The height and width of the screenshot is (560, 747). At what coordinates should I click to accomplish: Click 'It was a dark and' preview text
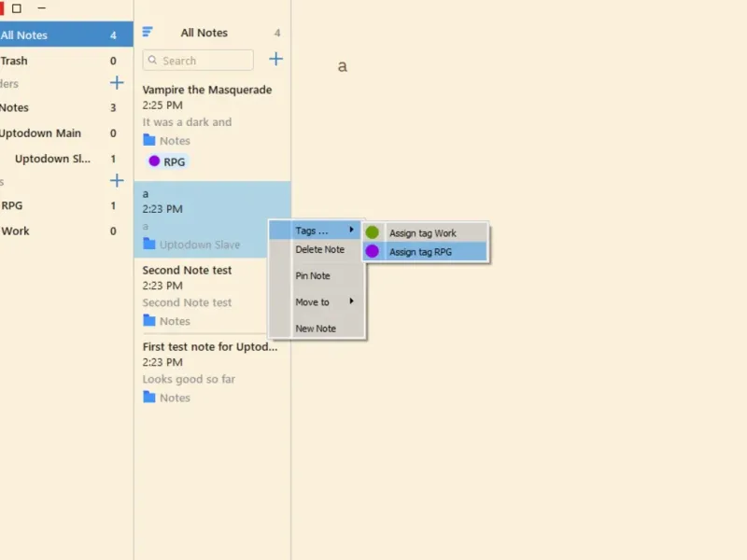coord(187,122)
